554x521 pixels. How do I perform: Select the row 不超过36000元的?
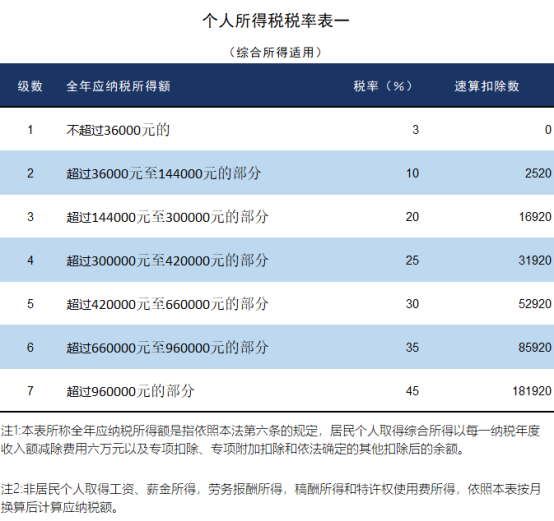[277, 129]
